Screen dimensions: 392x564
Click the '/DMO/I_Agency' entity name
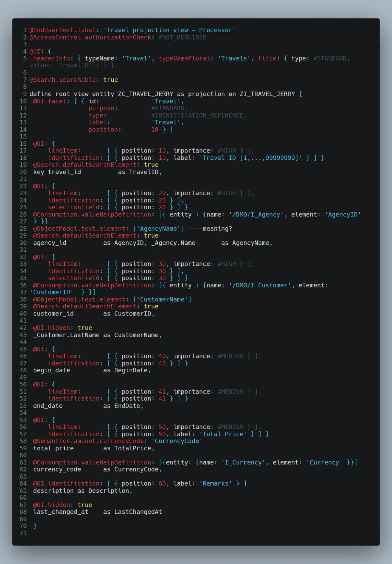[256, 215]
